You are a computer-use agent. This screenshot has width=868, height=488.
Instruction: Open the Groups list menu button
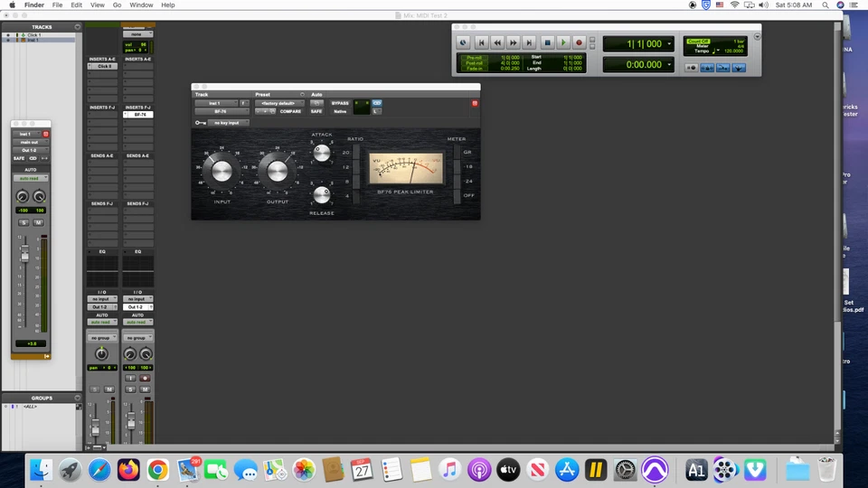77,398
